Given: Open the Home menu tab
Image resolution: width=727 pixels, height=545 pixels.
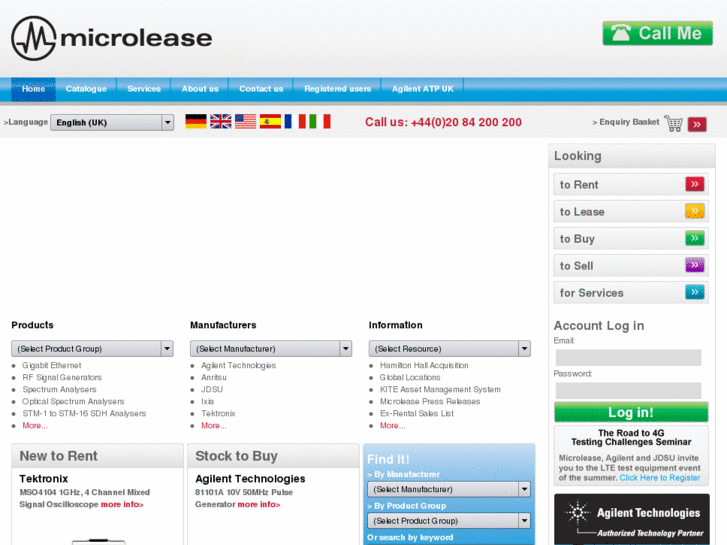Looking at the screenshot, I should [x=33, y=89].
